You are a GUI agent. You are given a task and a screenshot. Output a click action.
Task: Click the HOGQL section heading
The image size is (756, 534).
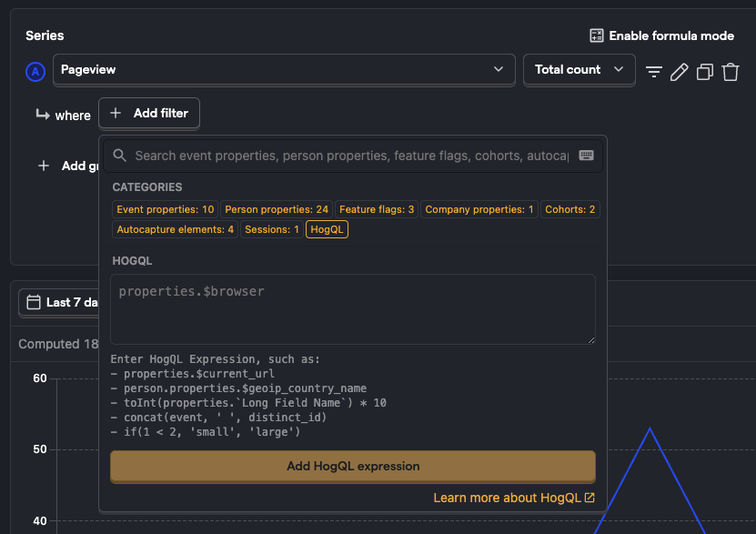pos(132,261)
